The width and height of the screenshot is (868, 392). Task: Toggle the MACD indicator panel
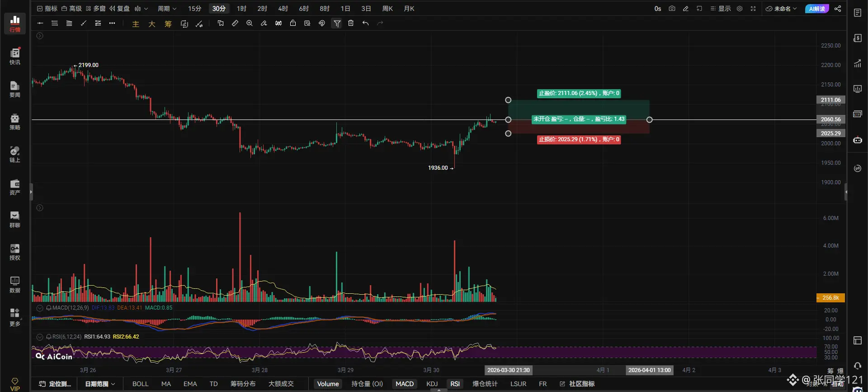tap(405, 384)
